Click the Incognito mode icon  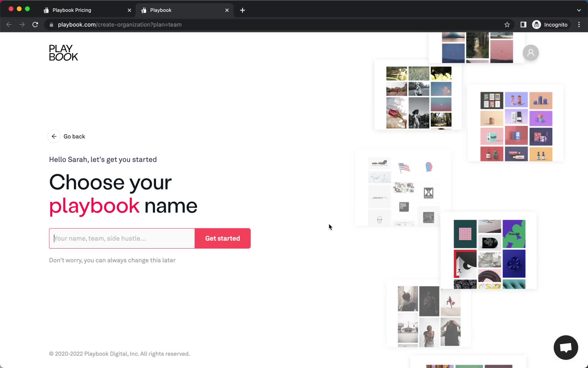click(537, 25)
